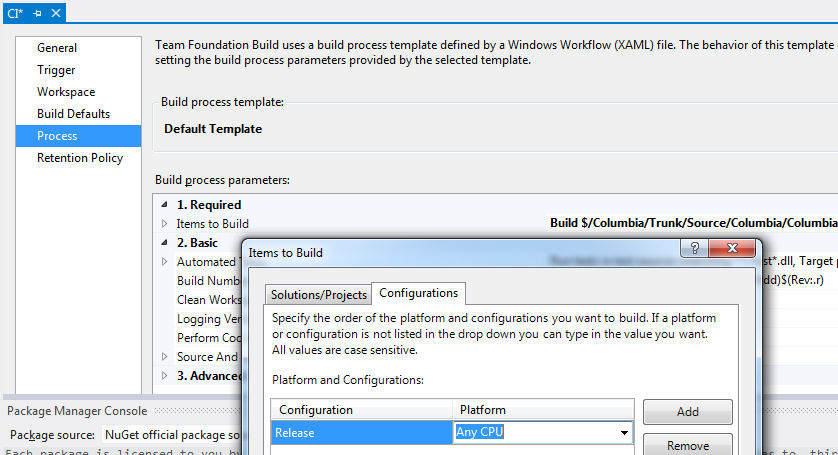Image resolution: width=838 pixels, height=455 pixels.
Task: Select the Release configuration cell
Action: coord(362,433)
